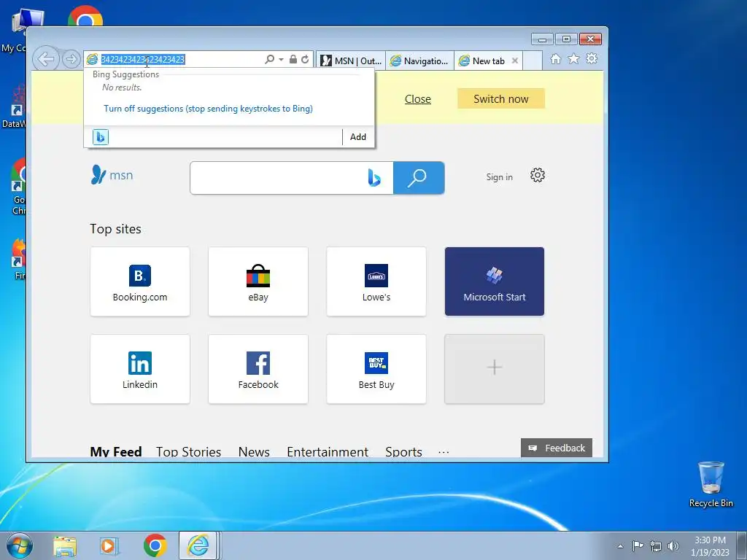
Task: Click the blue search magnifier button
Action: pos(419,178)
